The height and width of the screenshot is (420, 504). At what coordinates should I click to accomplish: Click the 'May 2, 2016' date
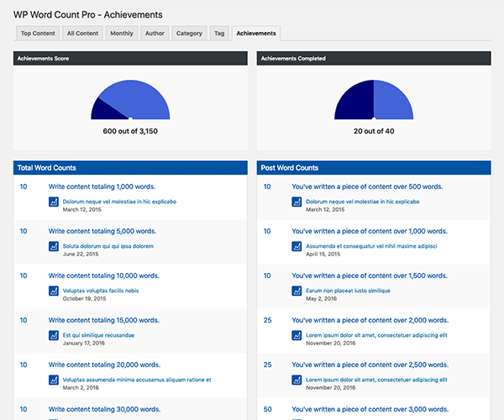click(x=321, y=299)
